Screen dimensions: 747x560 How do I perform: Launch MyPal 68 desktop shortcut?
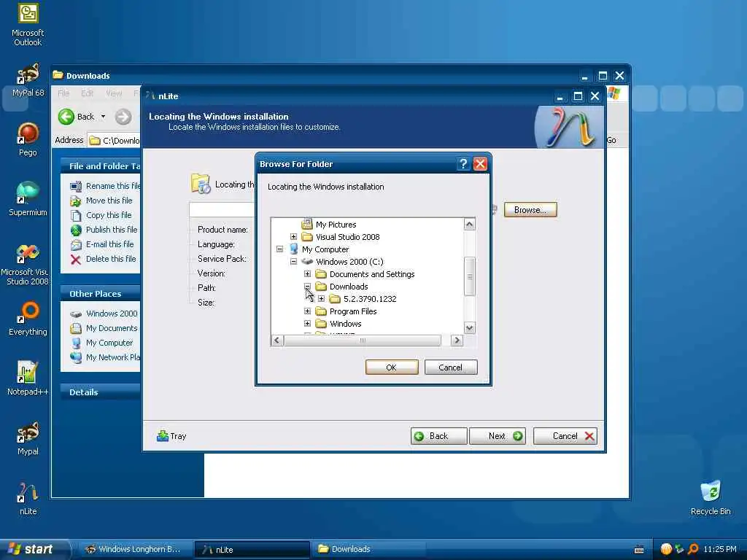(x=28, y=80)
